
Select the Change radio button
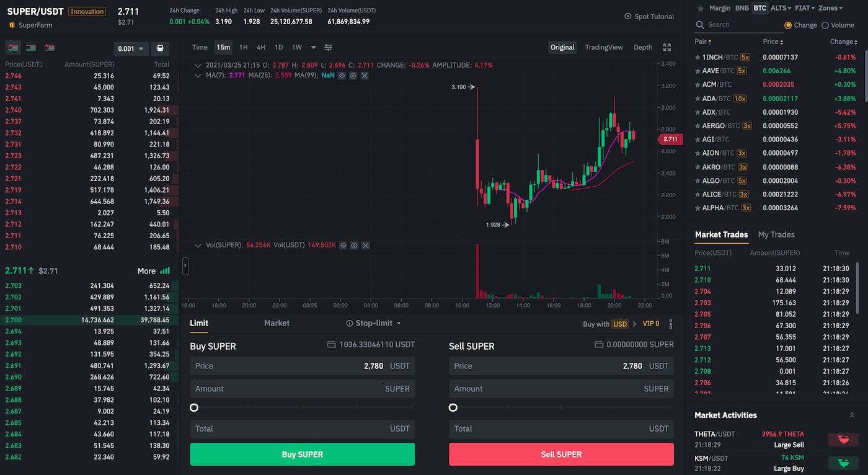pos(788,25)
